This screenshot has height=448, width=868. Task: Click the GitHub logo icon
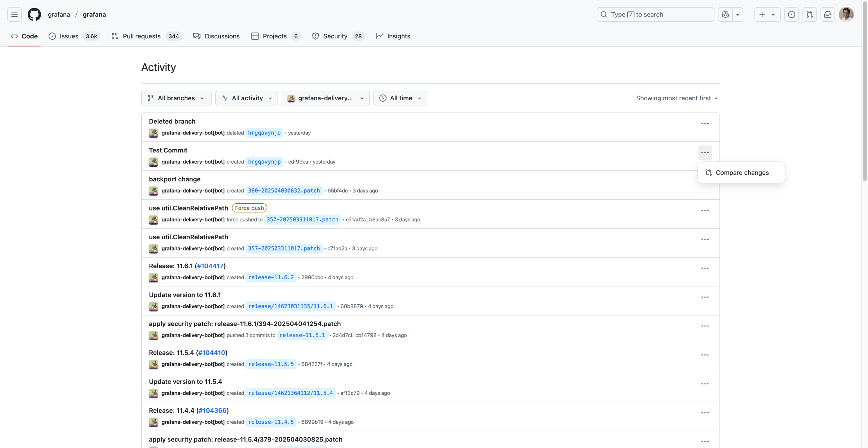[x=34, y=15]
